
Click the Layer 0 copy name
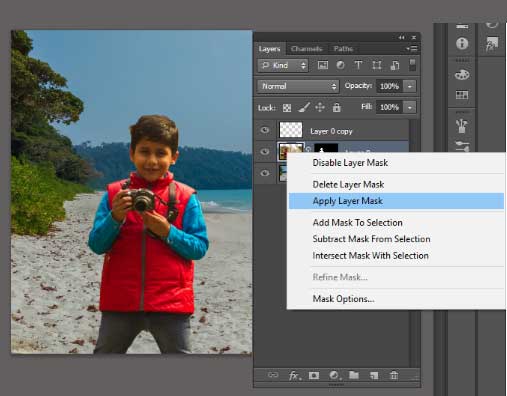click(x=331, y=131)
